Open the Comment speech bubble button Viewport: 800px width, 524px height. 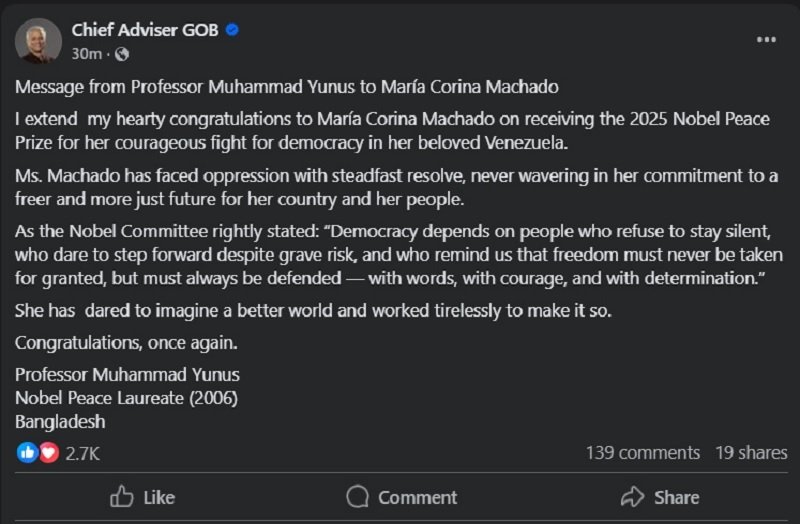(x=401, y=497)
